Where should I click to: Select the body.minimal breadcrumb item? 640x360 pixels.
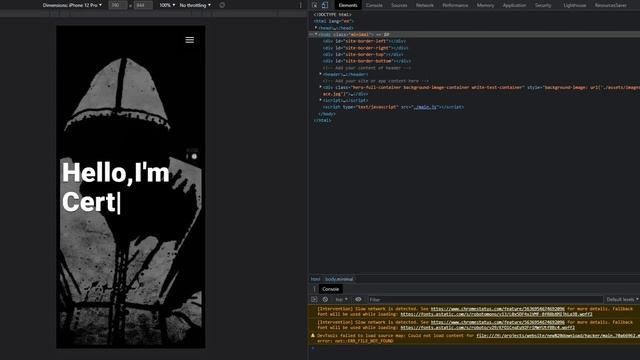[x=339, y=279]
